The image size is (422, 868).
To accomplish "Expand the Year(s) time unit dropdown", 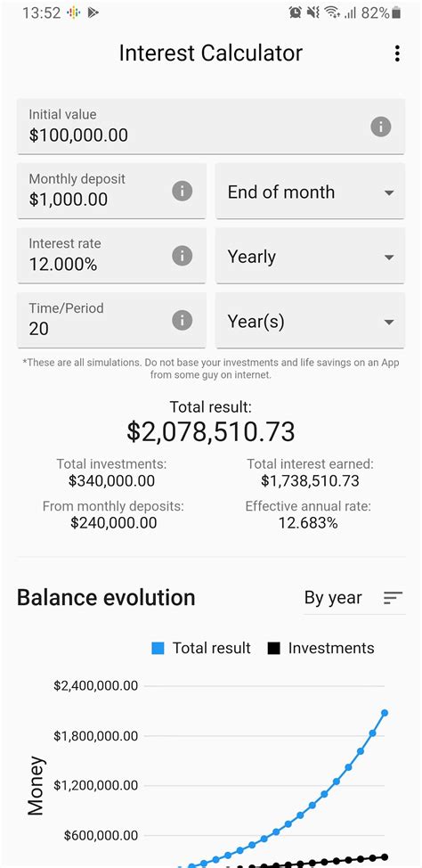I will pyautogui.click(x=310, y=320).
